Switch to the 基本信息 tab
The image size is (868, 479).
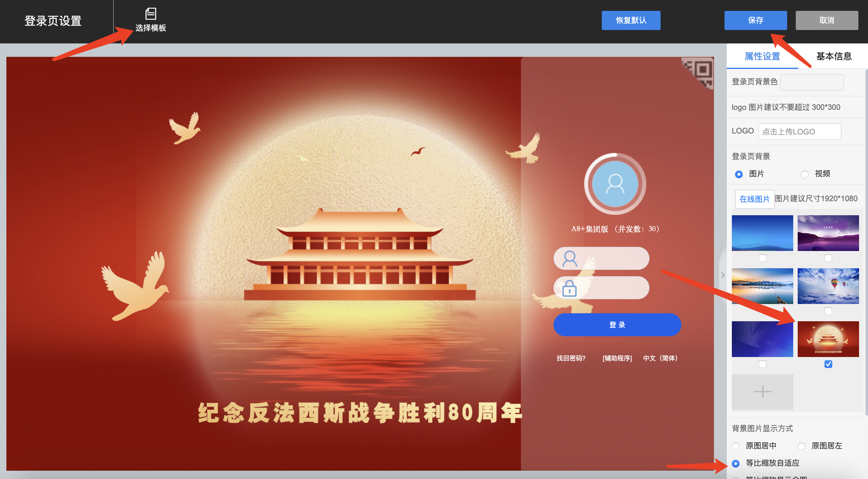pos(833,56)
